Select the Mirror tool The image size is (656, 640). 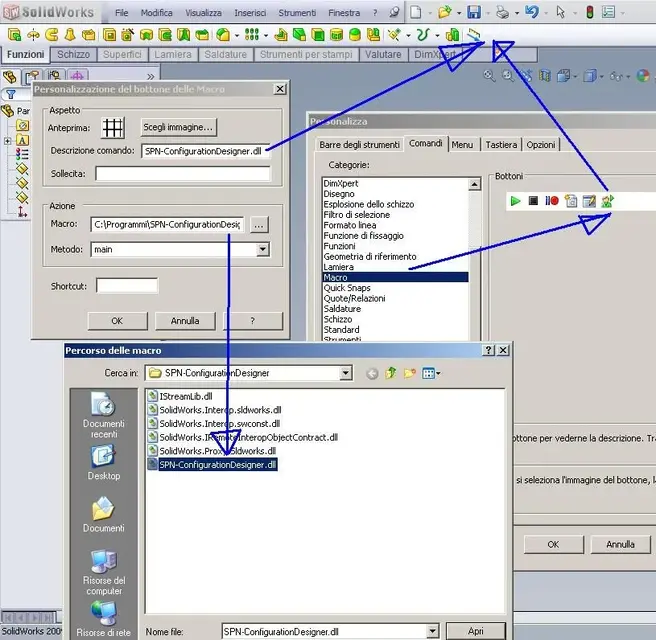(x=373, y=35)
